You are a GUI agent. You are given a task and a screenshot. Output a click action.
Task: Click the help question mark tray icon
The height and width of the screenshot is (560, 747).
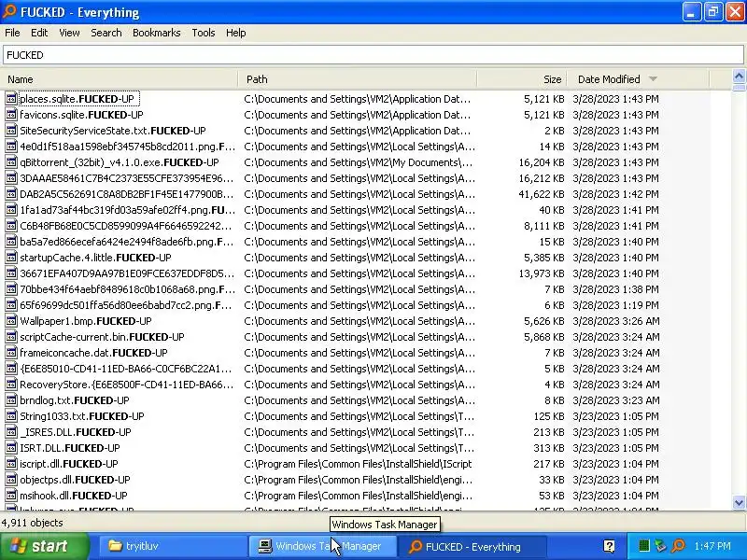(609, 546)
